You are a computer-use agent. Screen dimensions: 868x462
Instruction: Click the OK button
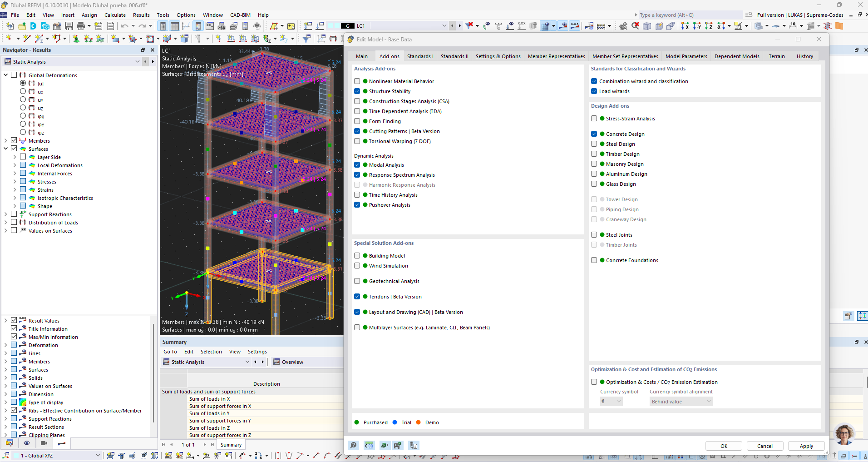pos(724,446)
